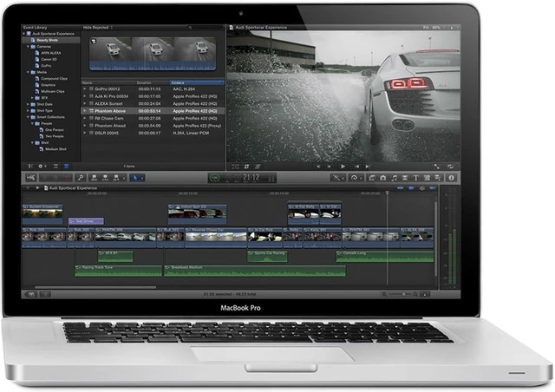This screenshot has height=392, width=555.
Task: Open the Photos browser camera icon
Action: pos(383,178)
